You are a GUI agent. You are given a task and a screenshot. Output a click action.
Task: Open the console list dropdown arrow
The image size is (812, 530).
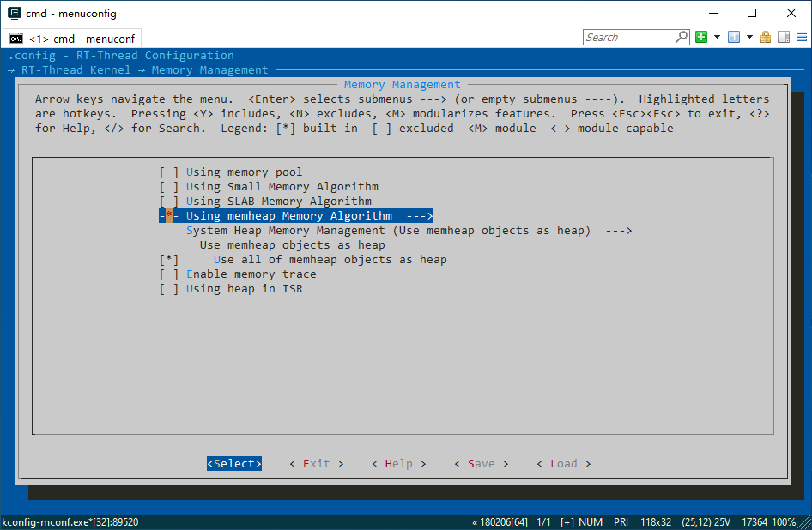click(749, 37)
